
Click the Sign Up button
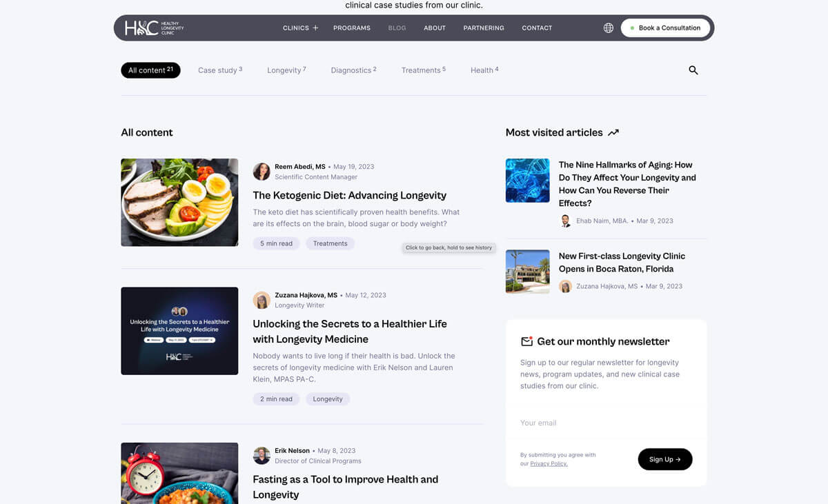click(x=665, y=459)
